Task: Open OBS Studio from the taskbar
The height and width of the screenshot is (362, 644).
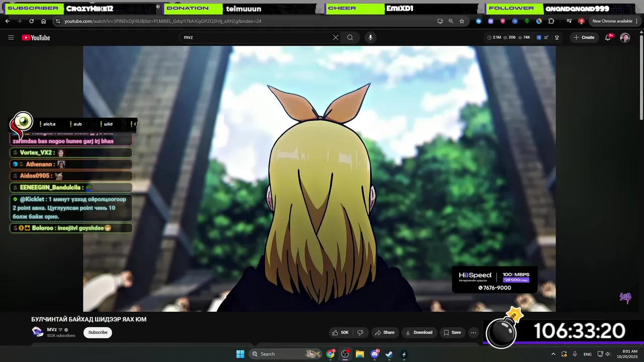Action: pos(345,354)
